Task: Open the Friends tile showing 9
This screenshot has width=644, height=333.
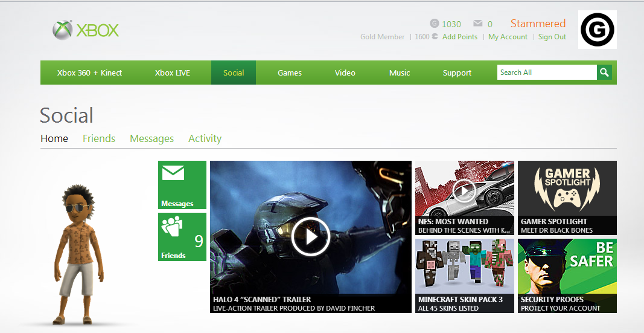Action: pos(182,237)
